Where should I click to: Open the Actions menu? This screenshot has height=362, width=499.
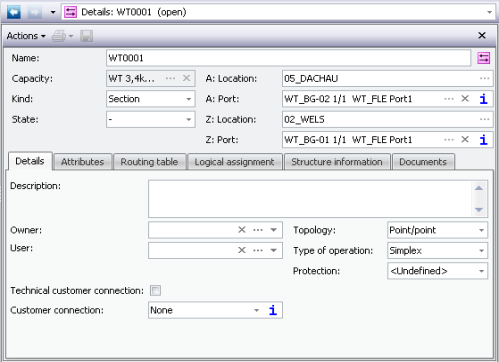click(x=26, y=36)
